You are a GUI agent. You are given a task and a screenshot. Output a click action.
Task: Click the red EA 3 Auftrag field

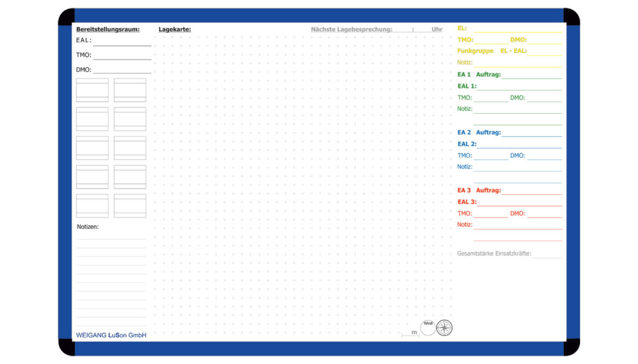531,191
